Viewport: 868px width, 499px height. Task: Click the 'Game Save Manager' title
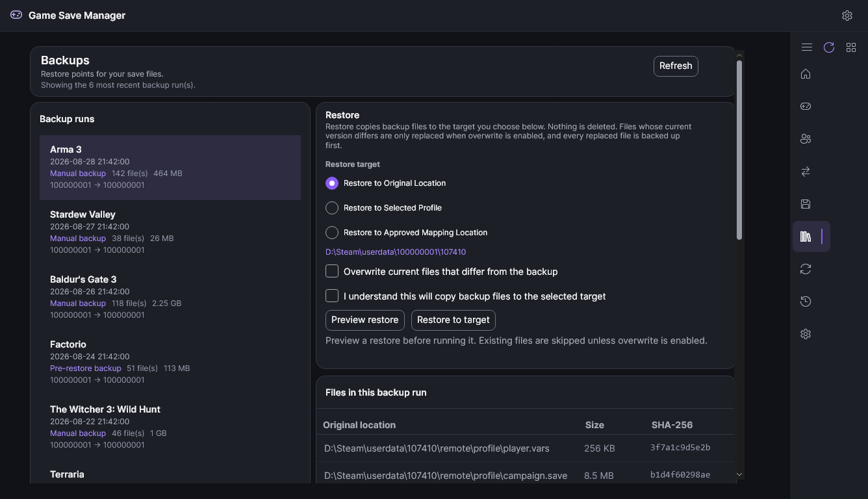click(77, 16)
